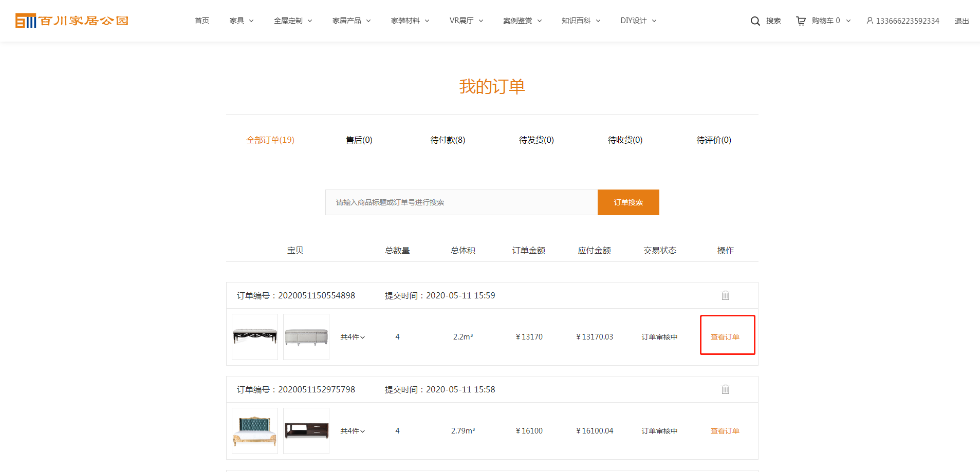Viewport: 980px width, 472px height.
Task: Expand 共4件 items in second order
Action: (353, 431)
